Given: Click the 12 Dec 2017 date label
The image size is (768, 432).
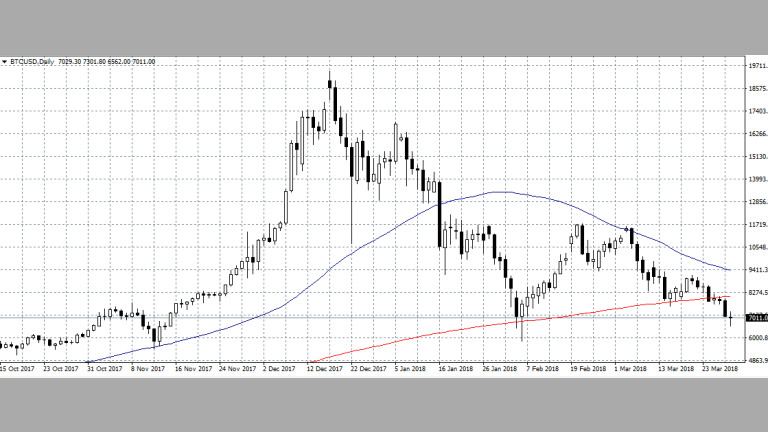Looking at the screenshot, I should [326, 368].
